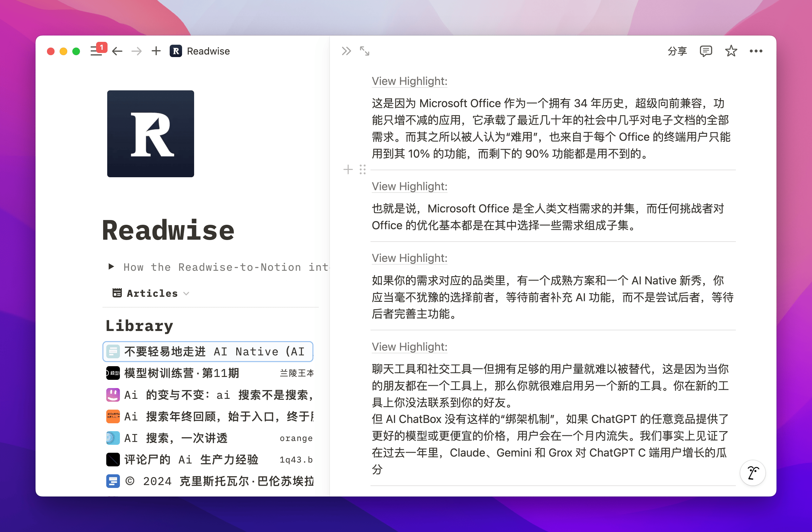Click the blue icon of AI 搜索,一次讲透

point(113,438)
